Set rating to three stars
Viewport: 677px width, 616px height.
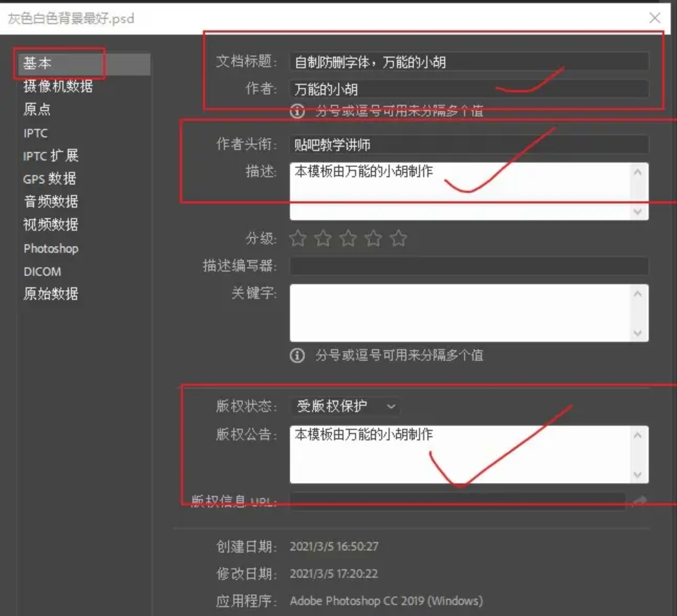(x=348, y=239)
